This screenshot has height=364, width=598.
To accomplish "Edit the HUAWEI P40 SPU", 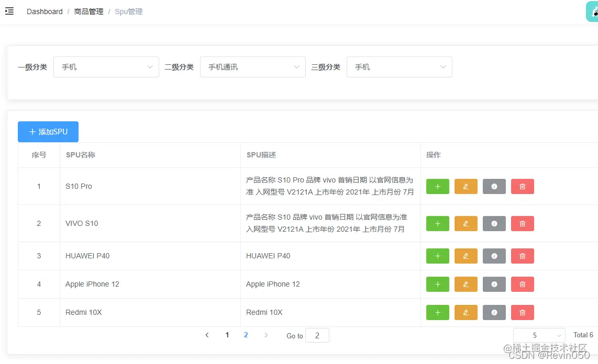I will (x=466, y=256).
